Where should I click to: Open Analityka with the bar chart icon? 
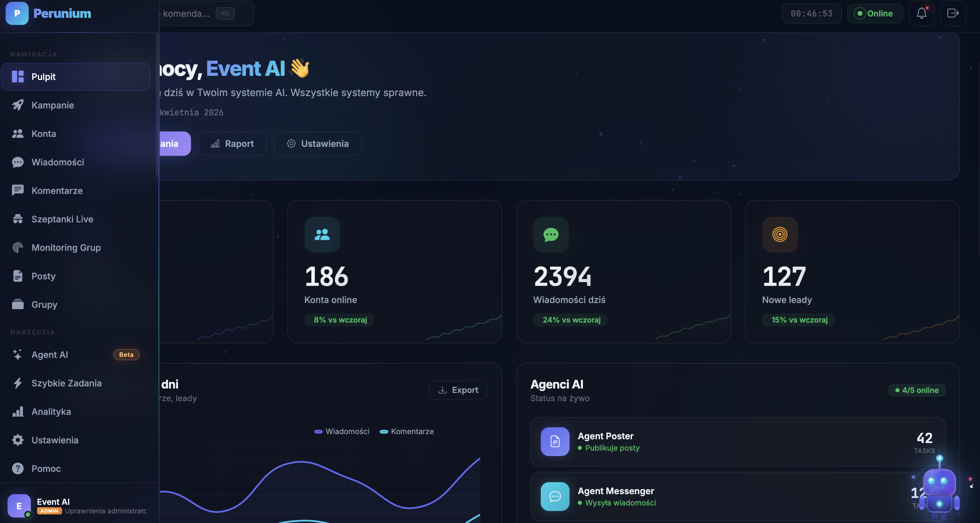click(18, 412)
